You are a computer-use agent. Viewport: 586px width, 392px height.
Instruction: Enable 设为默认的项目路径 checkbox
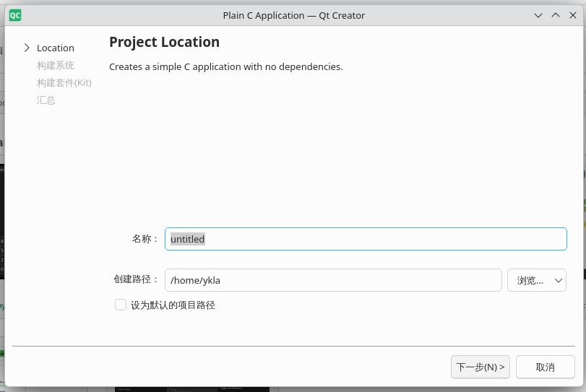[121, 305]
